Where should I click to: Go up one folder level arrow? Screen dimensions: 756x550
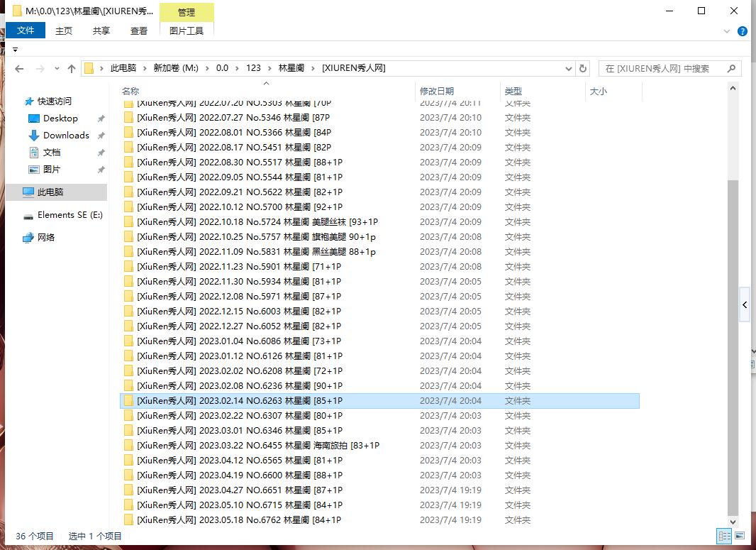pyautogui.click(x=72, y=69)
